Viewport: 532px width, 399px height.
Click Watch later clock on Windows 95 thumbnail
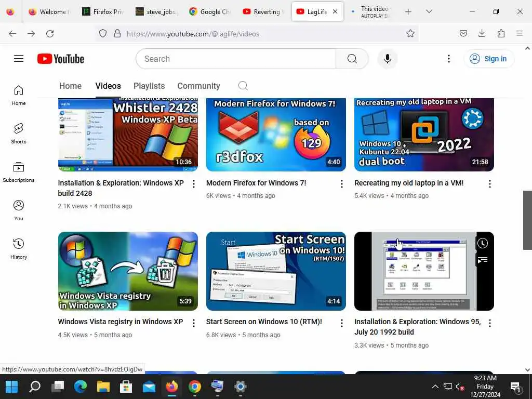pos(483,243)
